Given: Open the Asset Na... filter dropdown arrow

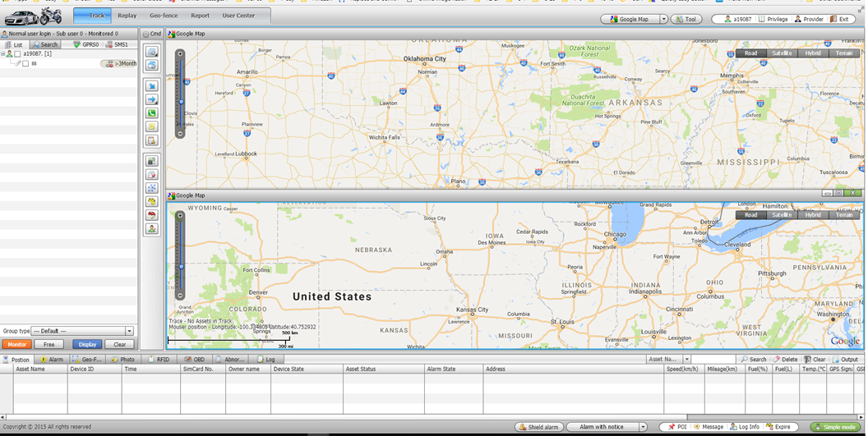Looking at the screenshot, I should tap(686, 359).
